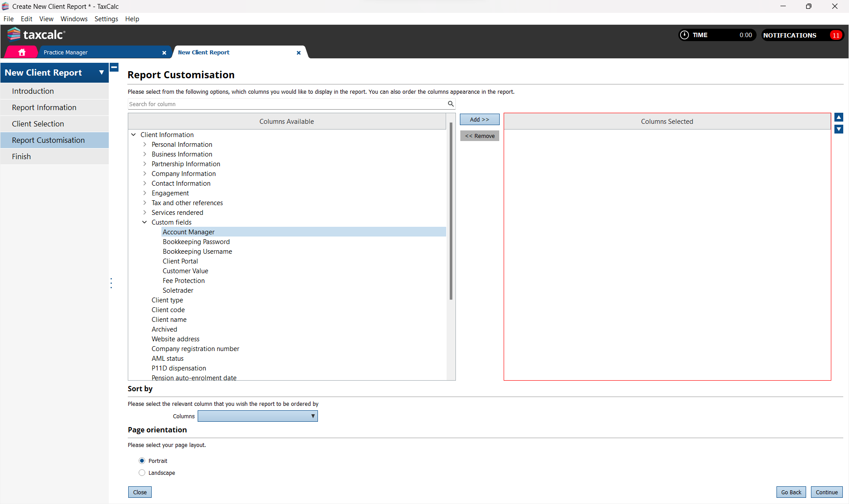Collapse the sidebar with minus icon

tap(114, 67)
